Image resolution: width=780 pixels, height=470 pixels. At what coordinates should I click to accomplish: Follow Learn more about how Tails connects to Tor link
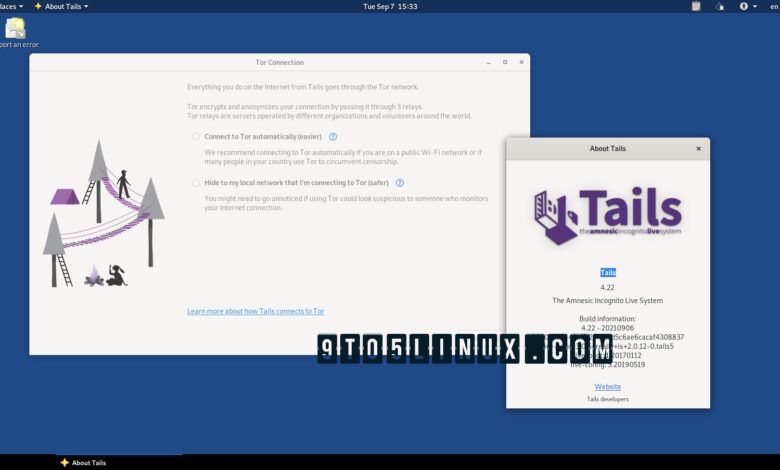[x=256, y=311]
